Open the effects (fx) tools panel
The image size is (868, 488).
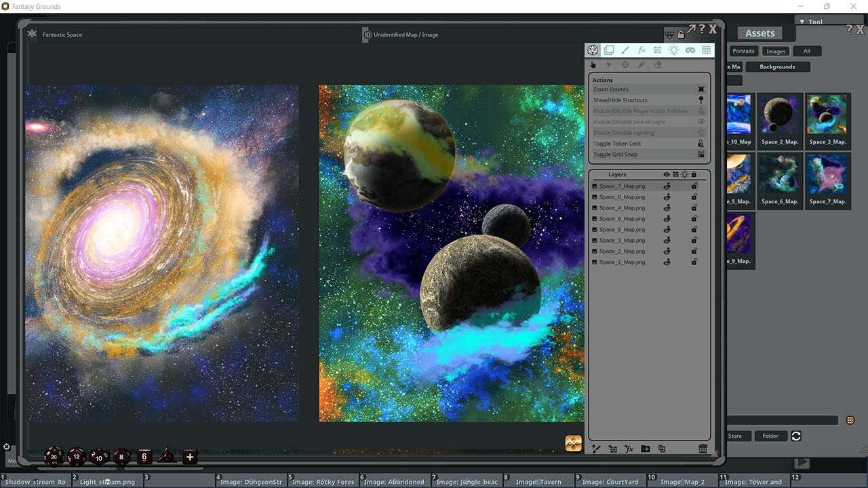(x=642, y=49)
